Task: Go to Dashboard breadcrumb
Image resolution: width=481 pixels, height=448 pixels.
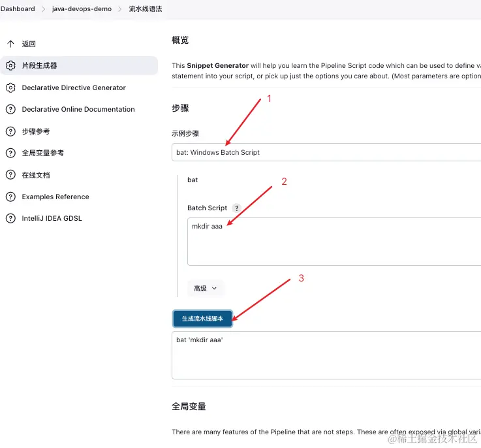Action: 18,8
